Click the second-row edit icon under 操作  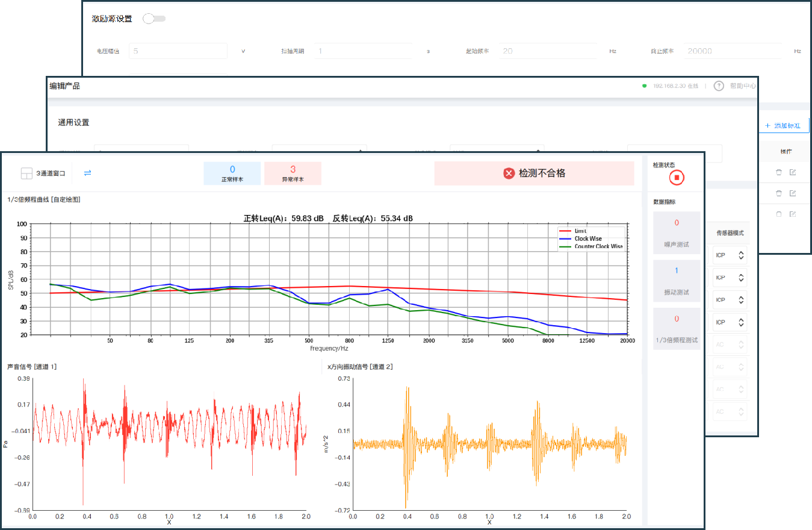[x=793, y=193]
